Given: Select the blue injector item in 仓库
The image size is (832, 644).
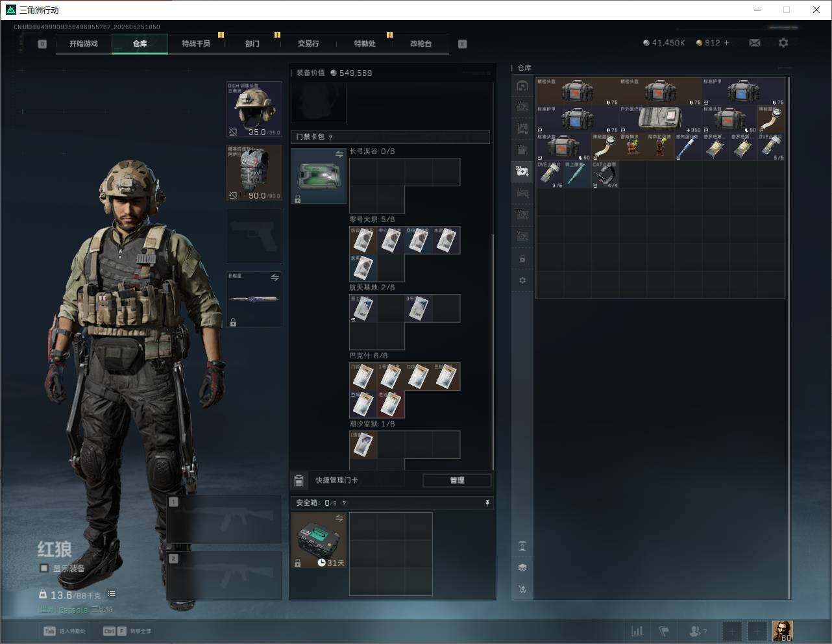Looking at the screenshot, I should click(x=689, y=147).
